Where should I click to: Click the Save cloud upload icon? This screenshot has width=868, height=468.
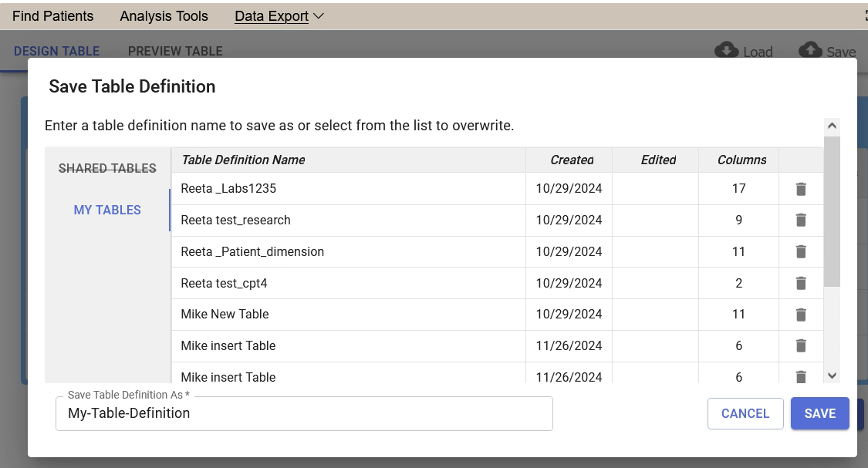(809, 50)
